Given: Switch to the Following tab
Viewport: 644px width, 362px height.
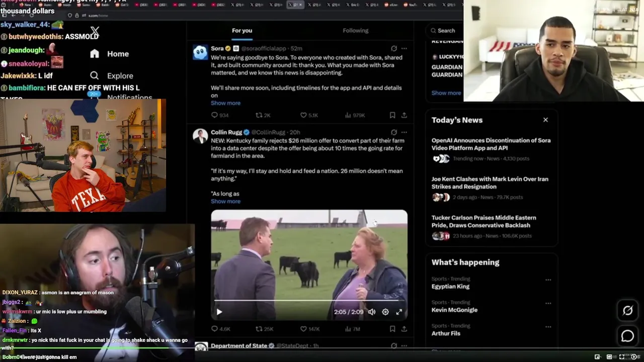Looking at the screenshot, I should (x=356, y=31).
